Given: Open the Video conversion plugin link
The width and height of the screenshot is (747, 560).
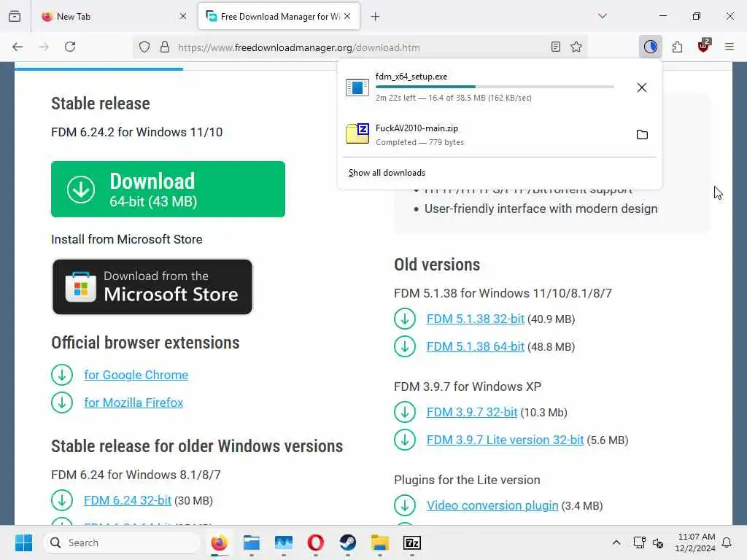Looking at the screenshot, I should click(492, 506).
